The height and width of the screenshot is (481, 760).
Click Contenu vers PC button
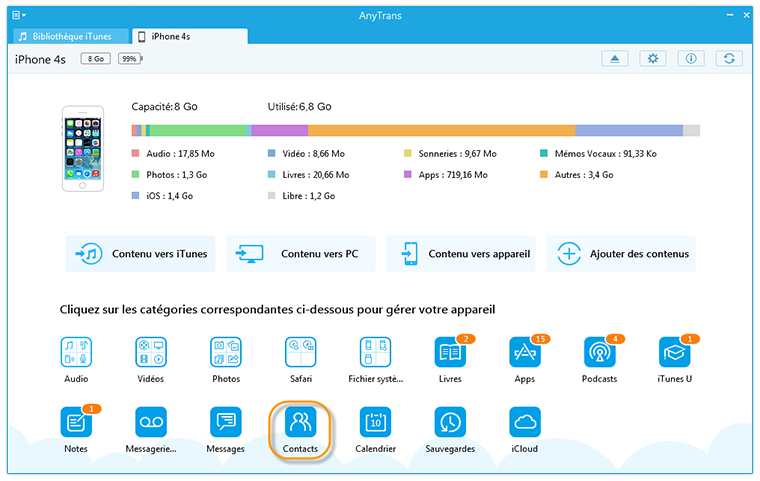coord(301,254)
